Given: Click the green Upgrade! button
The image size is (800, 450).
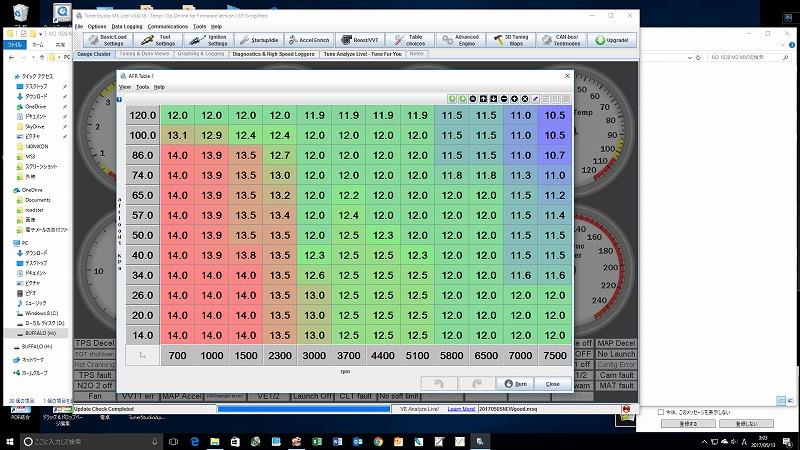Looking at the screenshot, I should click(x=612, y=40).
